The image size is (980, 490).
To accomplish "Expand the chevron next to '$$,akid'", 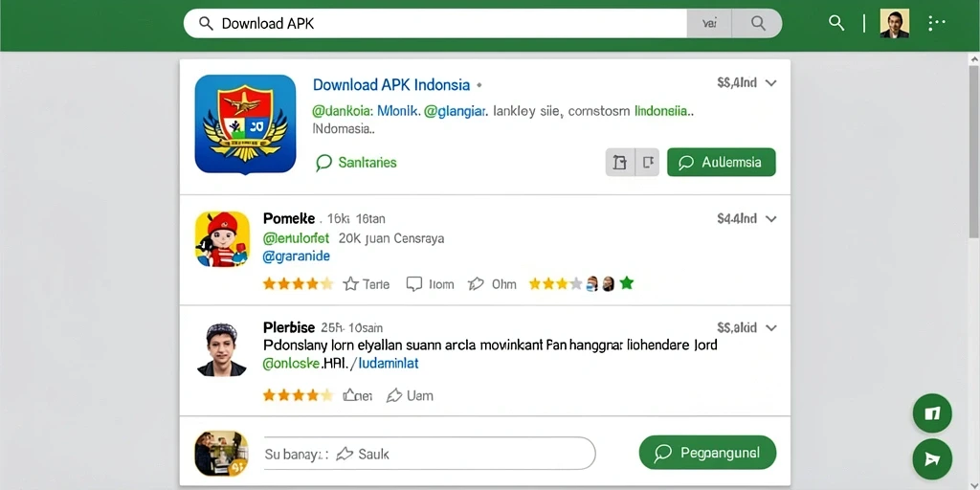I will tap(770, 327).
